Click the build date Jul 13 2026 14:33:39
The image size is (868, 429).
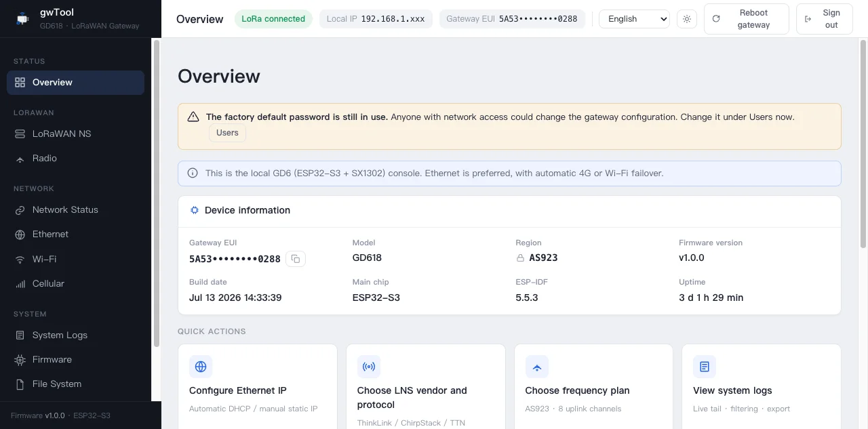coord(235,298)
